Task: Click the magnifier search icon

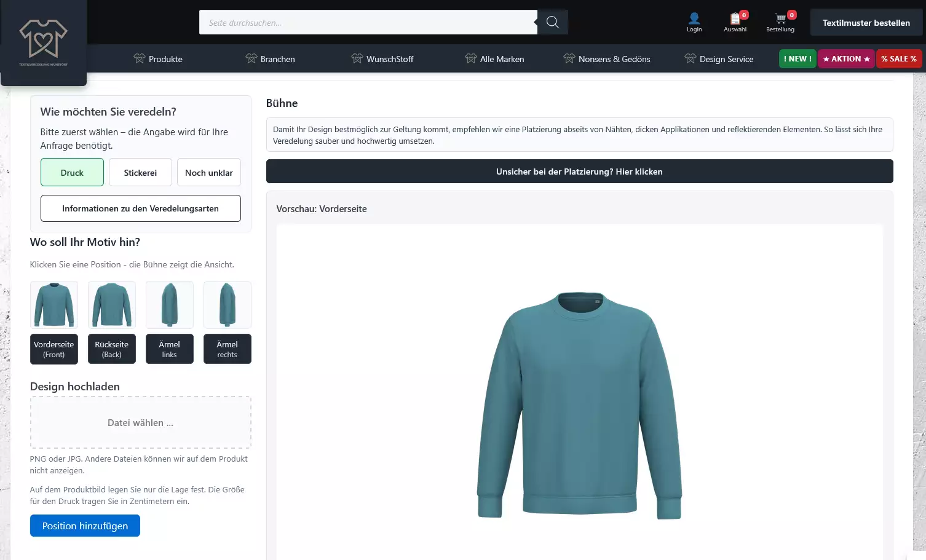Action: [x=552, y=22]
